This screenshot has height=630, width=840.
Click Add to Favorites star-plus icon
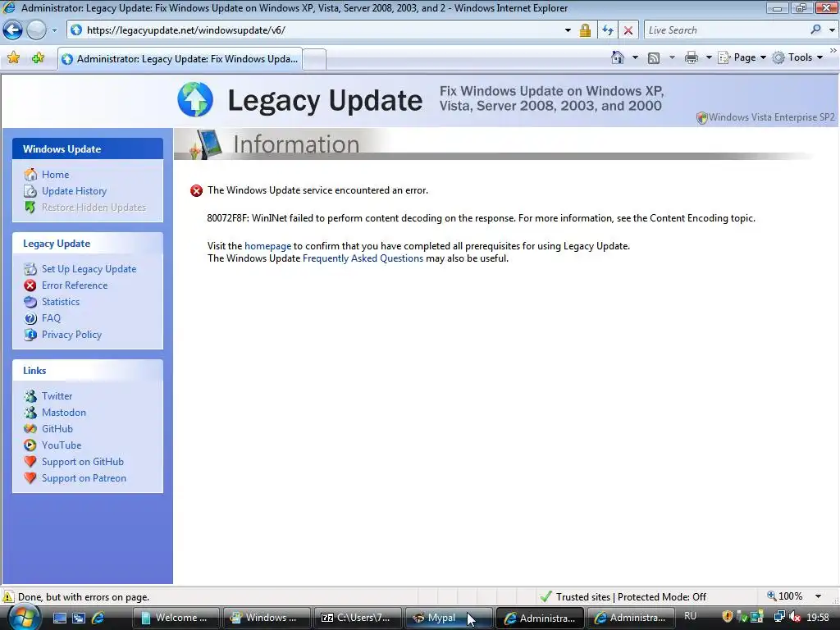point(38,58)
